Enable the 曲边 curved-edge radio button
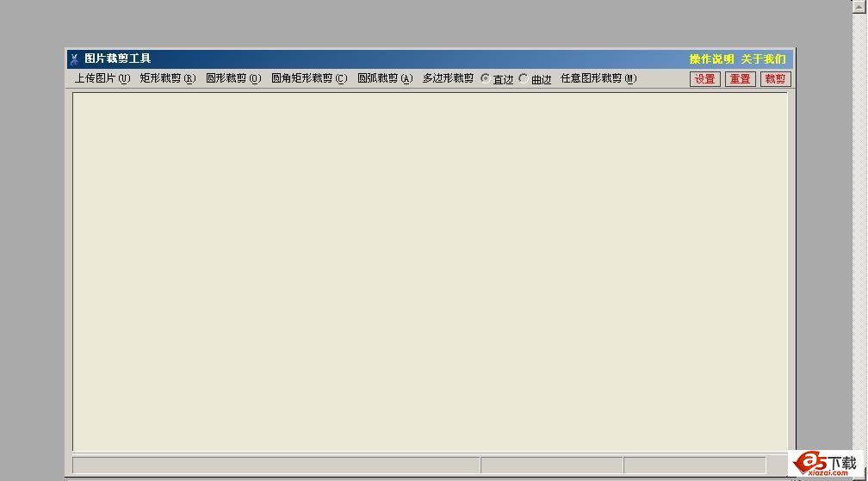Image resolution: width=868 pixels, height=481 pixels. [524, 78]
